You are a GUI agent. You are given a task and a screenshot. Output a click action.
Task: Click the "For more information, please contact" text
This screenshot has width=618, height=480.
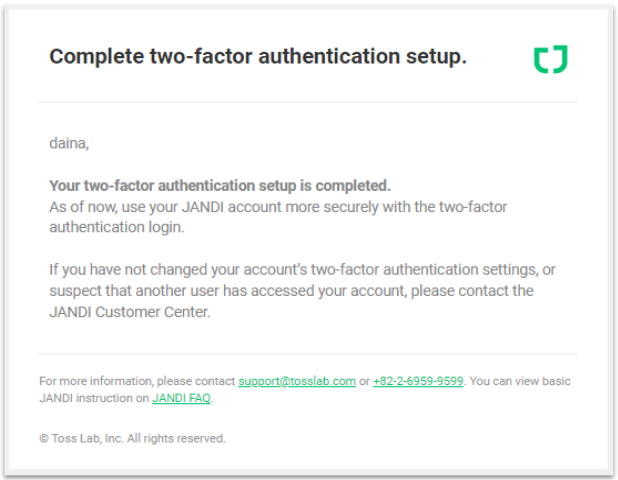tap(137, 381)
